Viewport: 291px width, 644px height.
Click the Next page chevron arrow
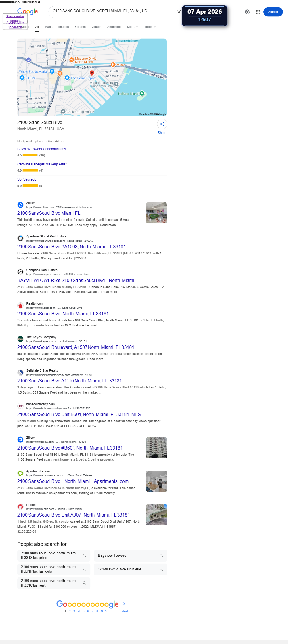pos(124,604)
